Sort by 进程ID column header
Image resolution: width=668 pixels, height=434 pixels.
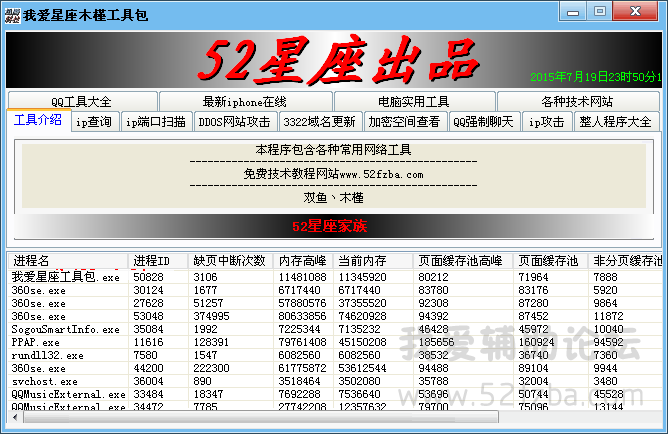pyautogui.click(x=158, y=261)
